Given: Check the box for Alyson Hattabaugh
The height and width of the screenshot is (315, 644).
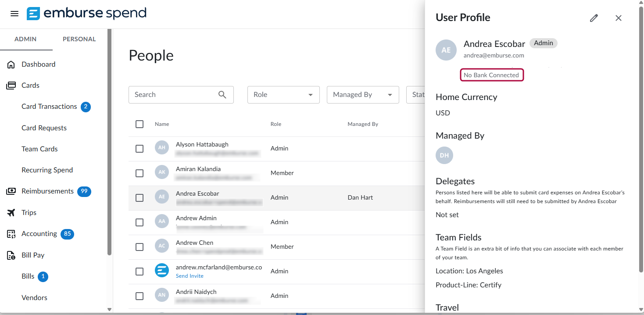Looking at the screenshot, I should (140, 149).
